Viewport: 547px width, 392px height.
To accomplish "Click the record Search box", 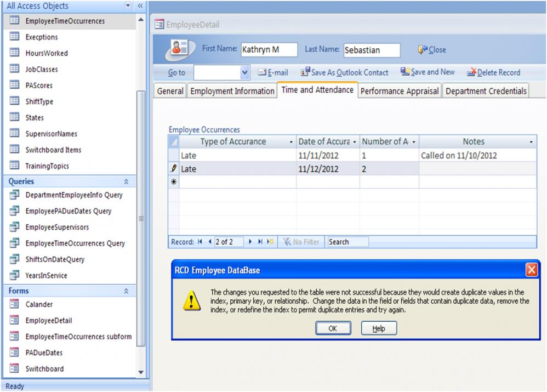I will (348, 242).
